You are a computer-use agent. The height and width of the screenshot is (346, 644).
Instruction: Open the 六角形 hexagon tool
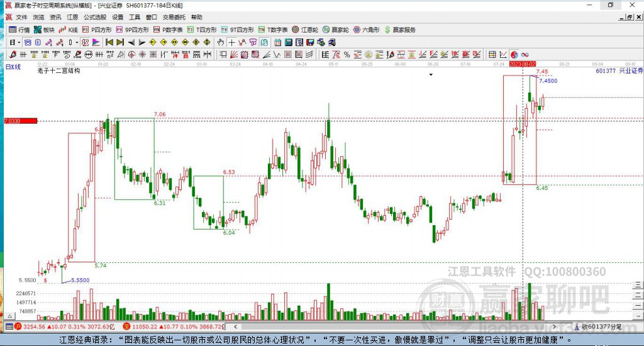pos(367,30)
